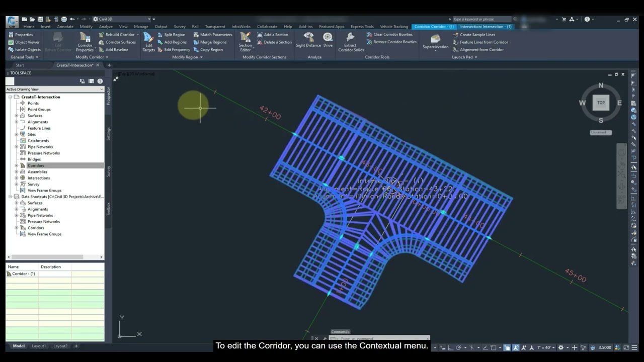Image resolution: width=644 pixels, height=362 pixels.
Task: Toggle ortho mode in status bar
Action: (x=451, y=347)
